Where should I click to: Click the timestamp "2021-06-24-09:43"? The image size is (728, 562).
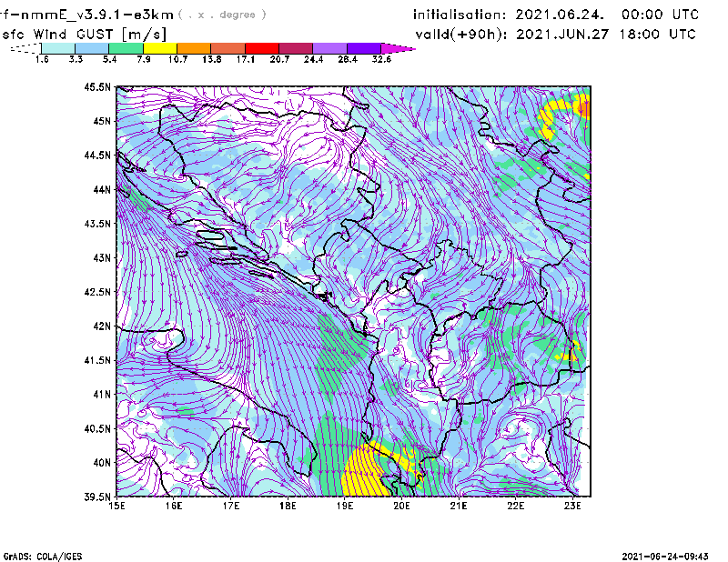click(x=665, y=557)
